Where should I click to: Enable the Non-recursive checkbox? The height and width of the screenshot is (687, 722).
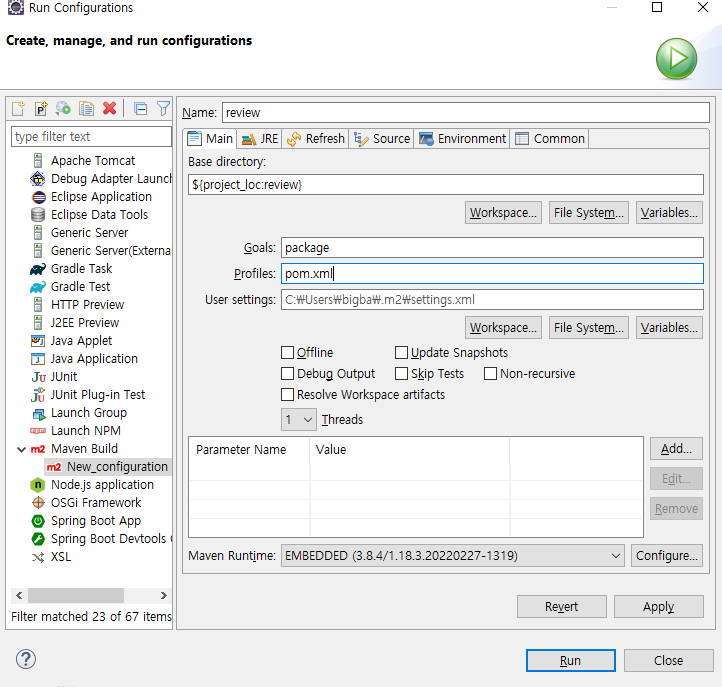(490, 373)
